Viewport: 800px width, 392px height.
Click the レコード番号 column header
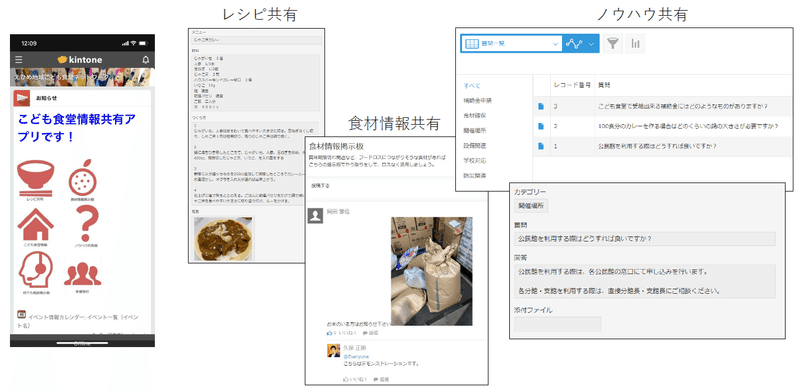click(x=572, y=84)
